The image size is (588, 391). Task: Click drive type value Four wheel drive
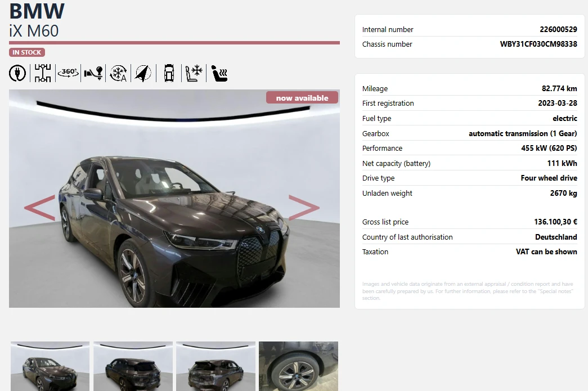click(x=549, y=178)
